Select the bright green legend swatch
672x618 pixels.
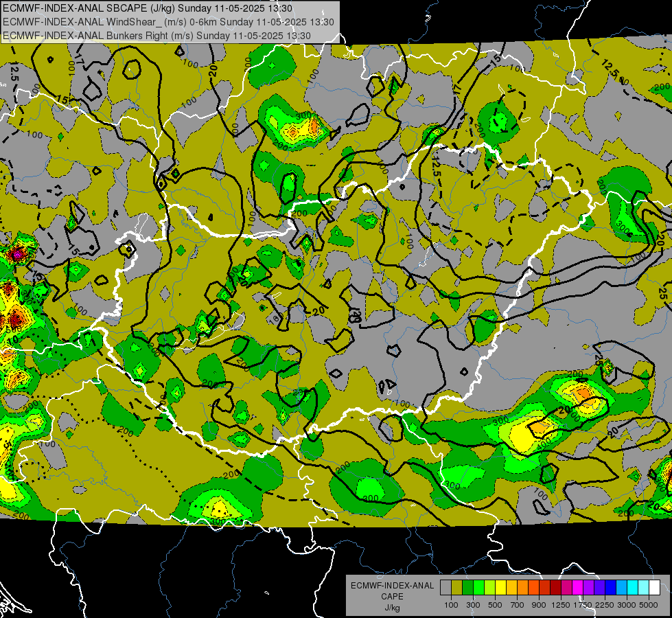click(x=478, y=588)
